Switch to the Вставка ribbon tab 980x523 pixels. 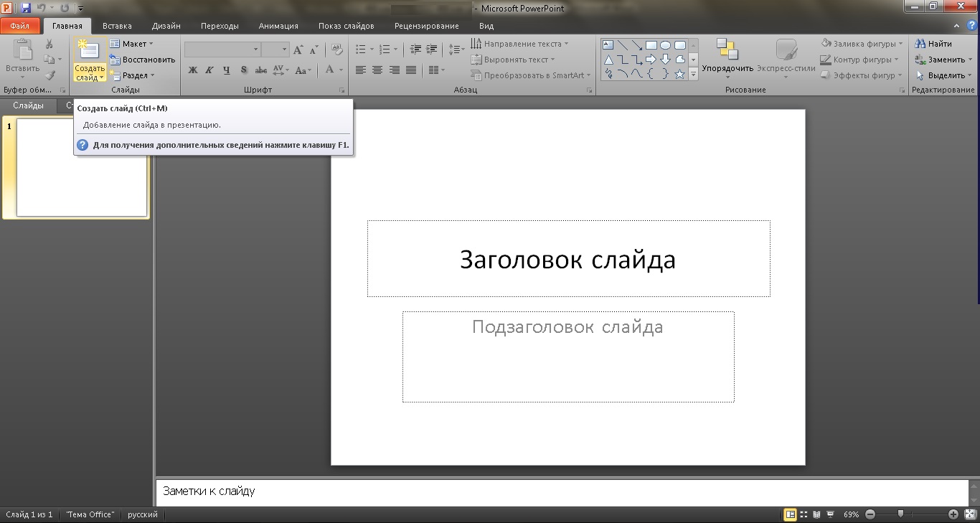pyautogui.click(x=117, y=26)
